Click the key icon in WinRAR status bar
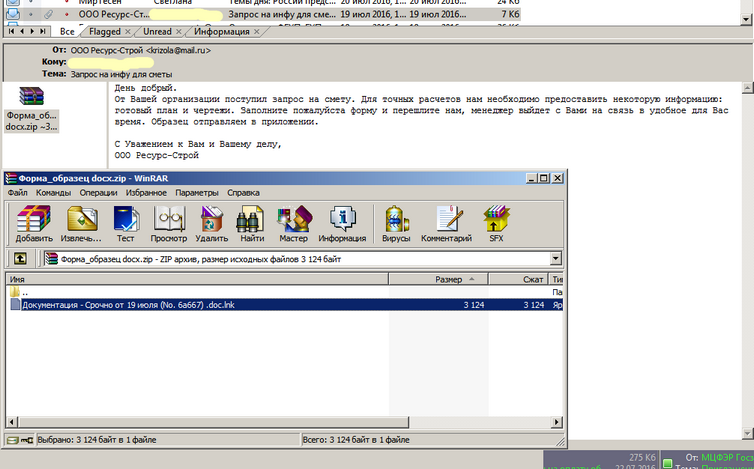Viewport: 754px width, 469px height. [27, 440]
